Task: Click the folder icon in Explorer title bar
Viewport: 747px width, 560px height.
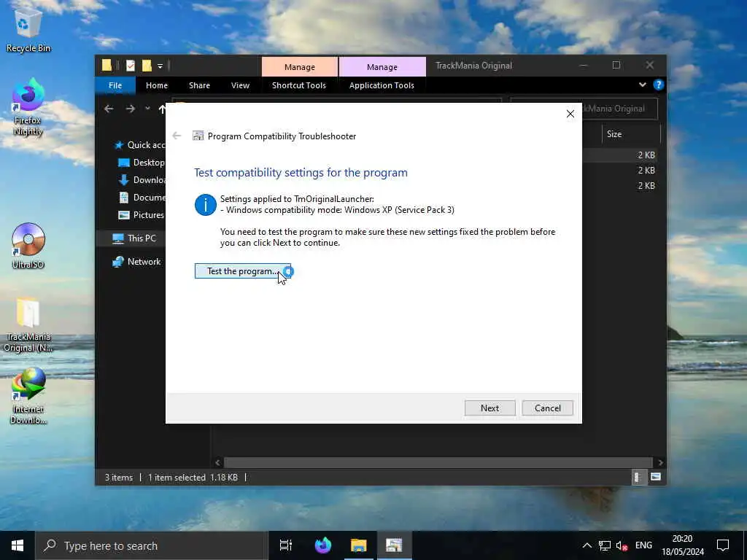Action: click(107, 65)
